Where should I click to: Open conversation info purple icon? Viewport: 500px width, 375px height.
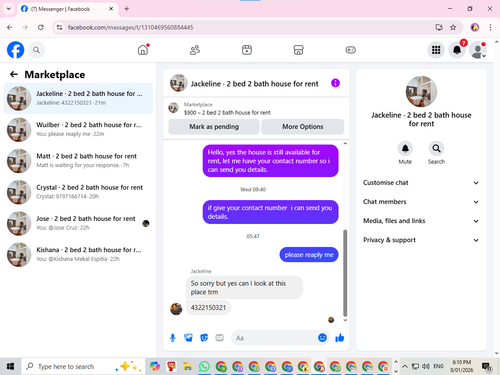(335, 83)
